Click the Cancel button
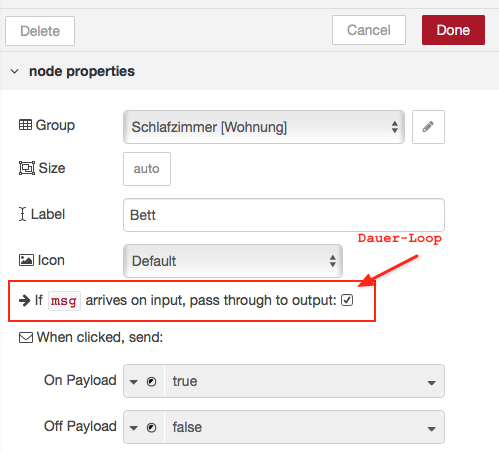Viewport: 499px width, 453px height. click(x=369, y=30)
